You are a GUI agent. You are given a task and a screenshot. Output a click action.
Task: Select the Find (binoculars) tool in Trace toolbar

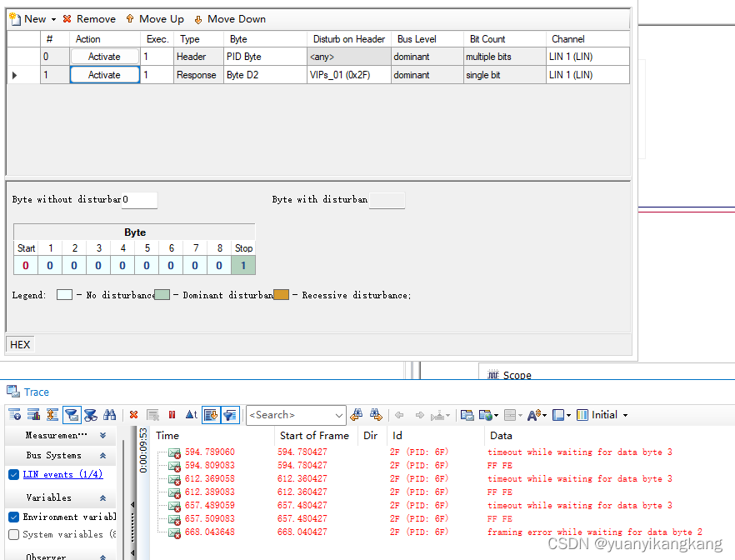coord(110,414)
